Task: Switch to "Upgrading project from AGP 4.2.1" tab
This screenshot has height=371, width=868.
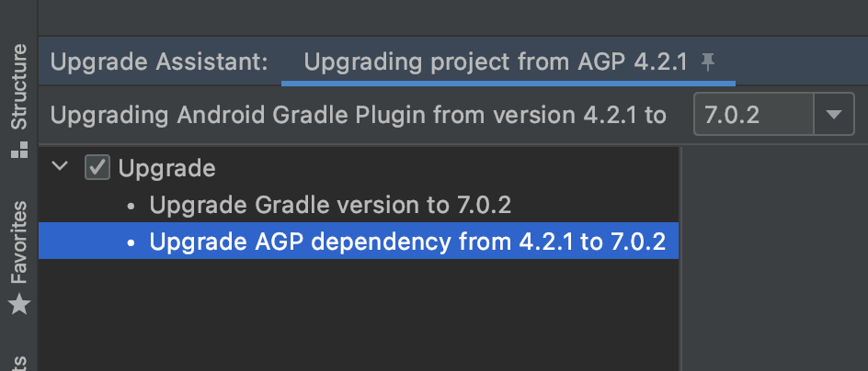Action: (x=495, y=62)
